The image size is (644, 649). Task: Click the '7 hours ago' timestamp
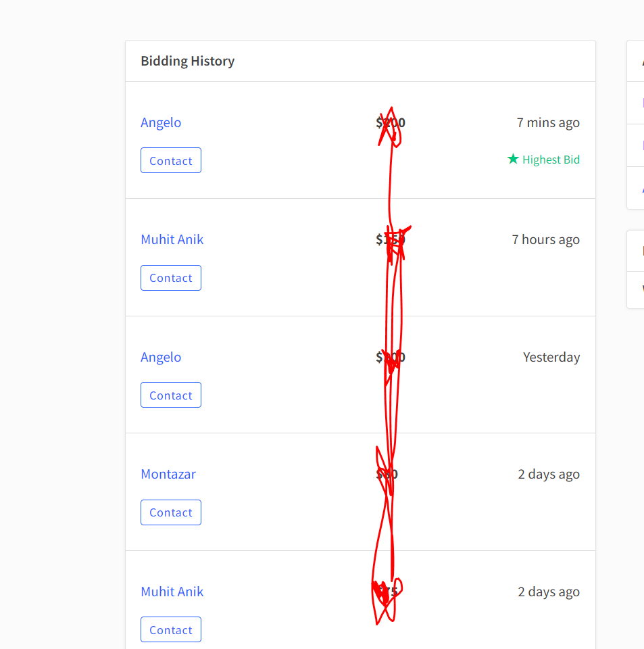pyautogui.click(x=545, y=239)
